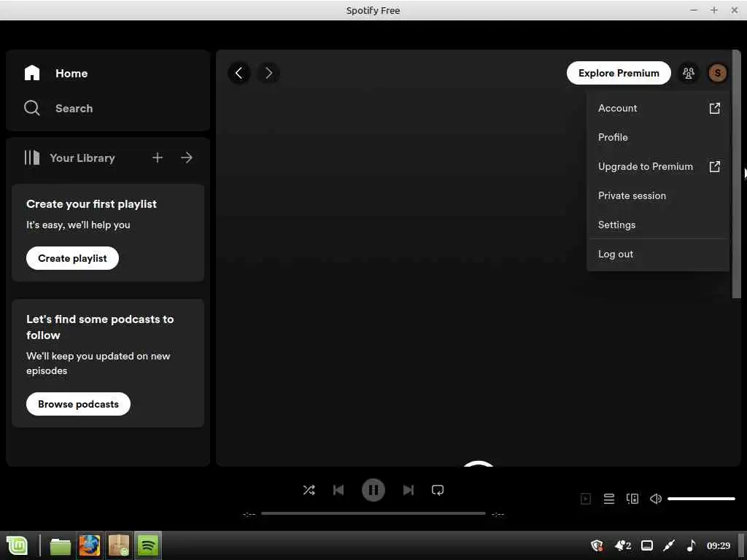Go to Home in the sidebar
This screenshot has width=747, height=560.
[x=56, y=74]
